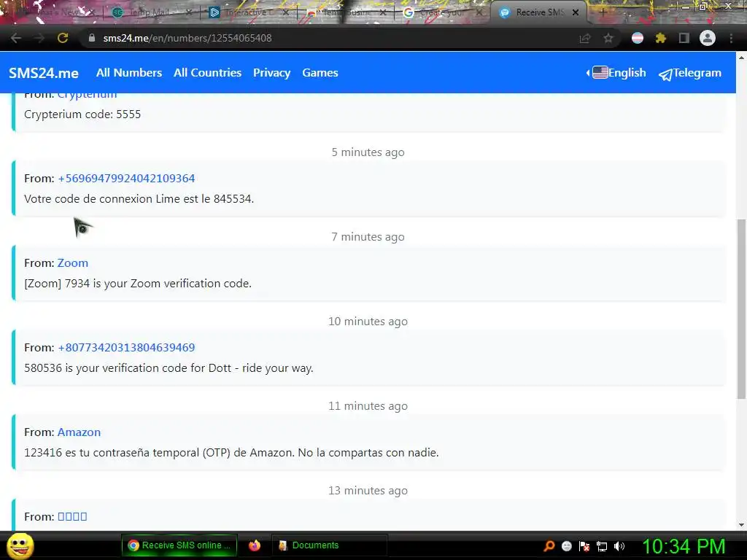747x560 pixels.
Task: Open the orange search tray icon
Action: 549,546
